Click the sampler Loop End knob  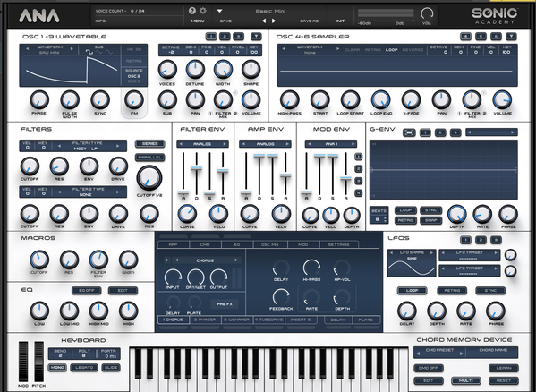tap(381, 99)
